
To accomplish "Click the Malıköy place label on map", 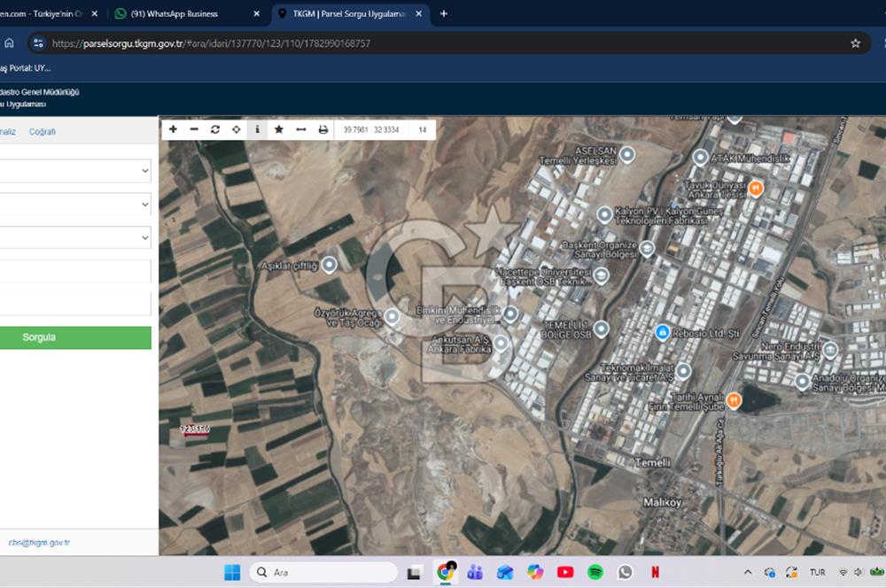I will point(662,501).
